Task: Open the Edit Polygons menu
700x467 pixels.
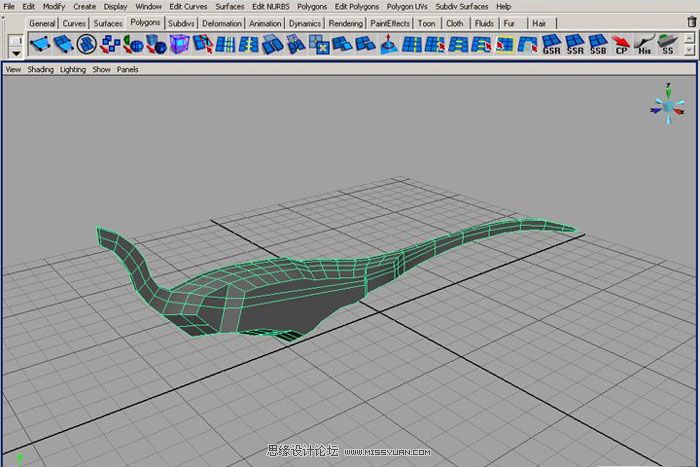Action: tap(356, 6)
